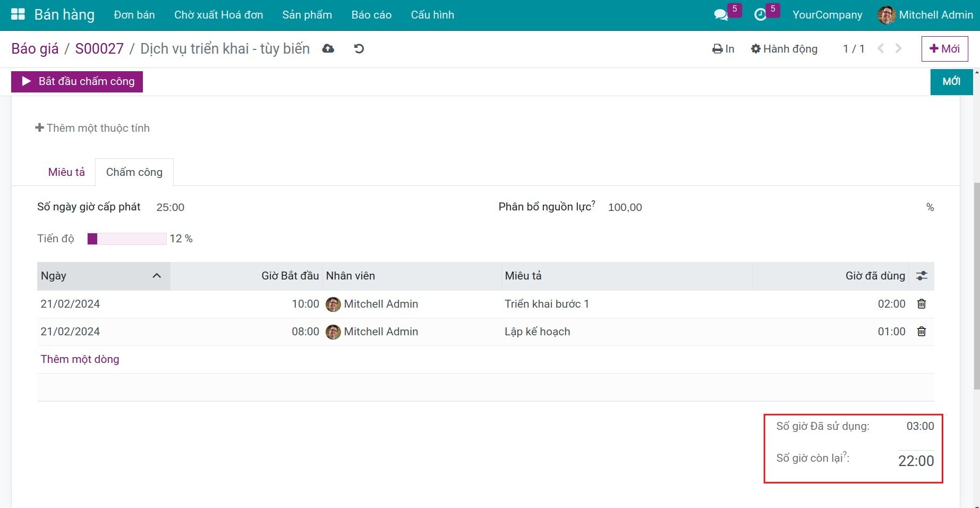Open the apps grid home menu
Screen dimensions: 980x508
tap(18, 14)
